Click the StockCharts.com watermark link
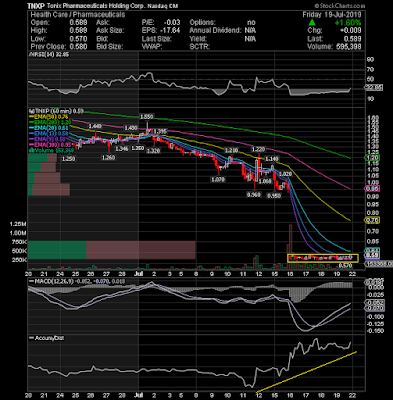Screen dimensions: 393x400 pyautogui.click(x=340, y=6)
